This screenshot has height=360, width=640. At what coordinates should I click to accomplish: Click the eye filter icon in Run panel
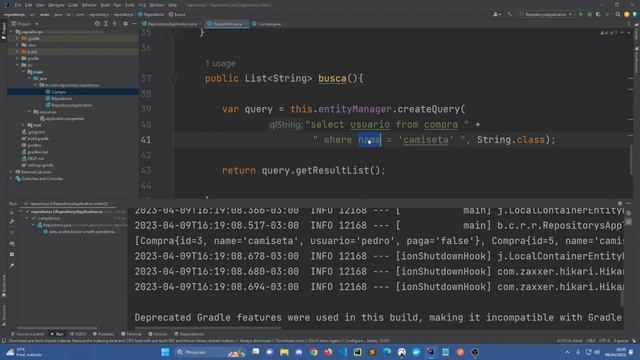[12, 244]
